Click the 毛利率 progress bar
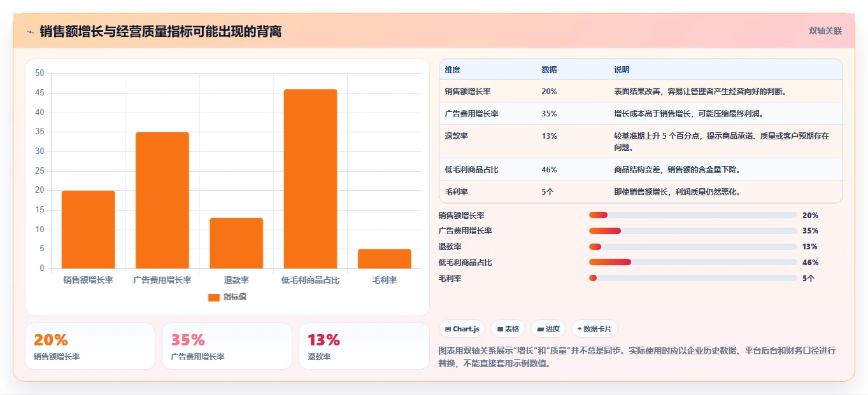The width and height of the screenshot is (868, 395). click(693, 278)
